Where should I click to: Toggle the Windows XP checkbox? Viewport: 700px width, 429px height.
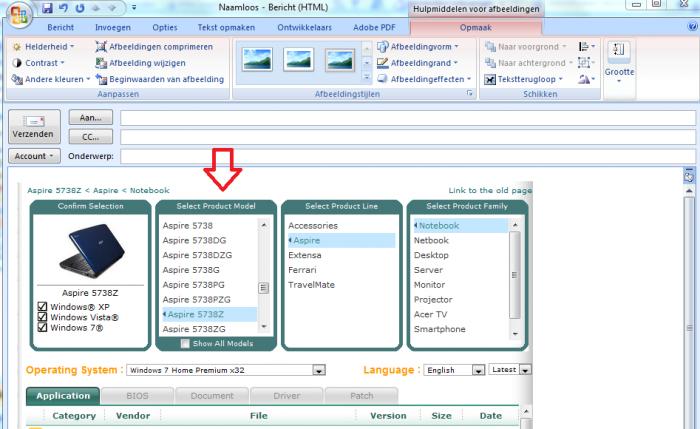point(42,307)
